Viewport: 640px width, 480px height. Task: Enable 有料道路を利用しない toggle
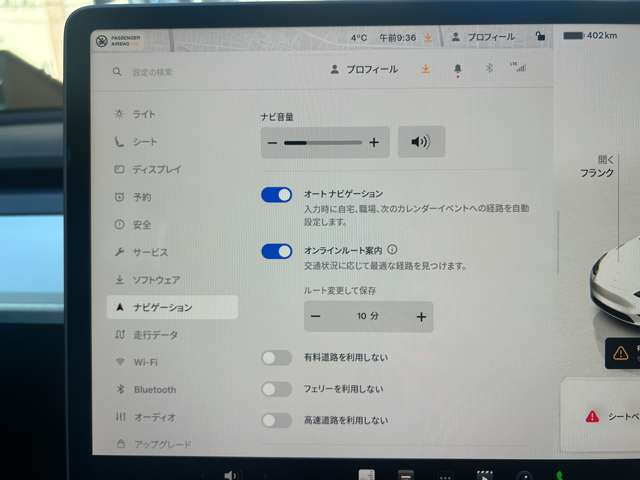click(276, 358)
